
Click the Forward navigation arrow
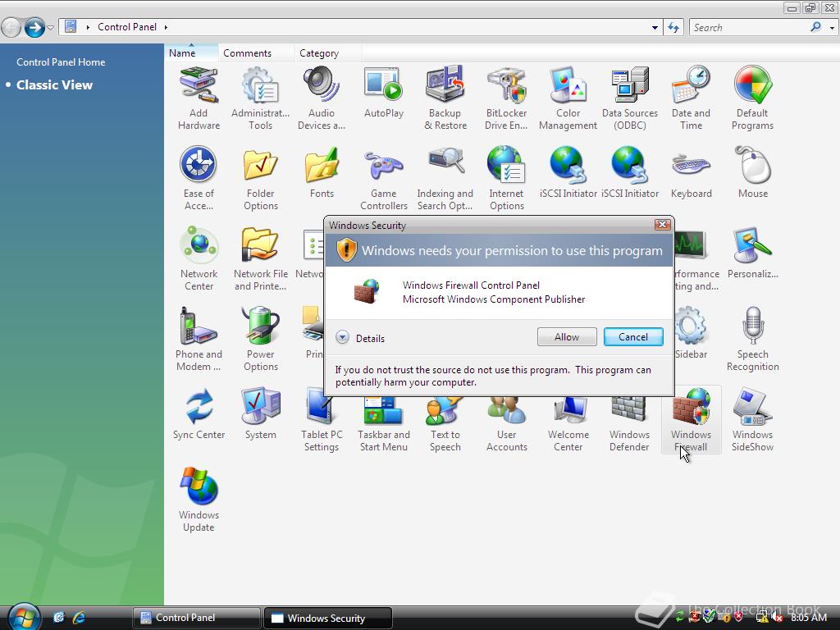click(34, 27)
